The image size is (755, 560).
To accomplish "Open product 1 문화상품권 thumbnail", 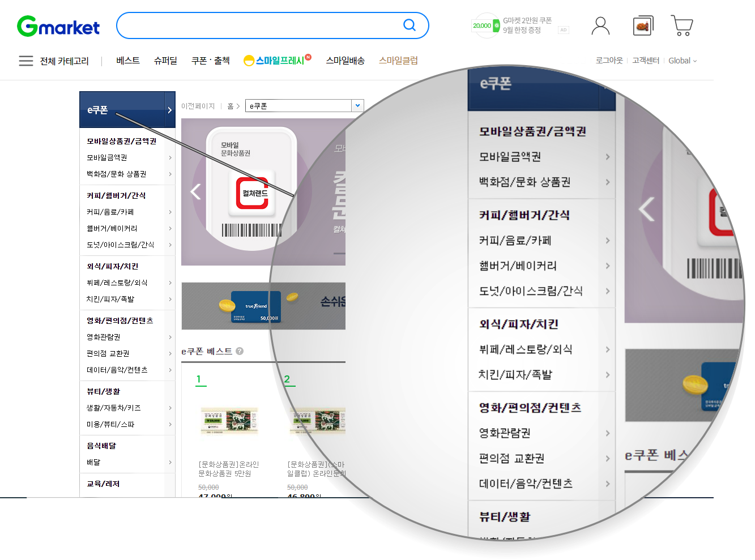I will coord(229,421).
